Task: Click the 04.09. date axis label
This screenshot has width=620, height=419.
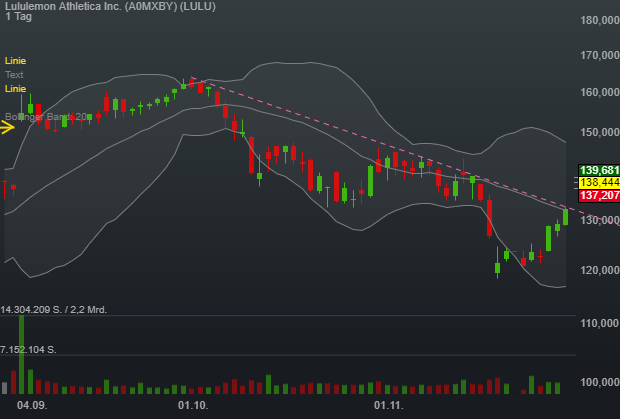Action: (32, 406)
